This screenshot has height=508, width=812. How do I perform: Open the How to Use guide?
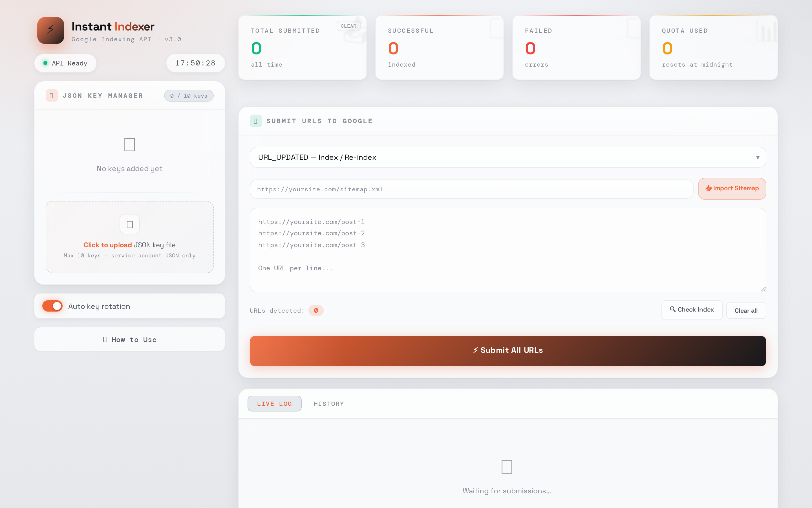(x=129, y=339)
